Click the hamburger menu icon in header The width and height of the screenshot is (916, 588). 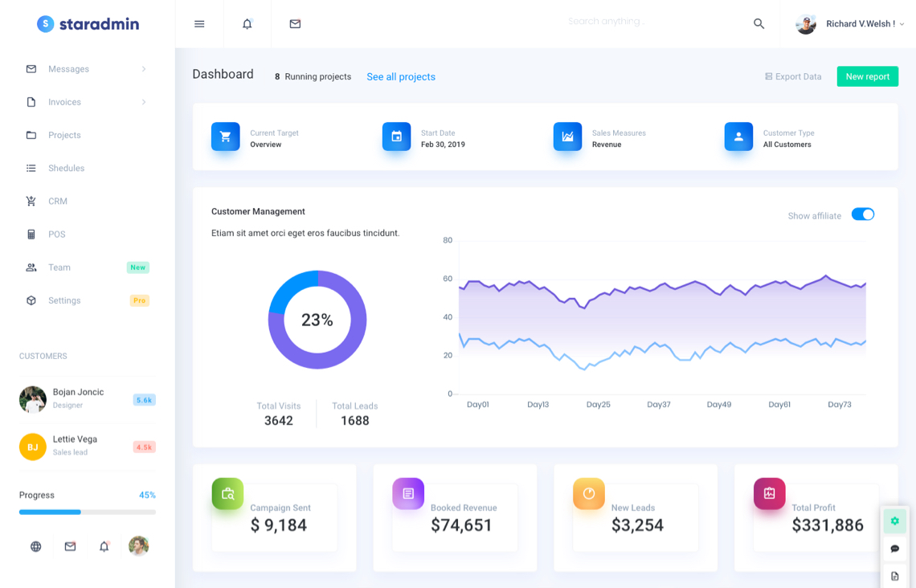pyautogui.click(x=199, y=24)
